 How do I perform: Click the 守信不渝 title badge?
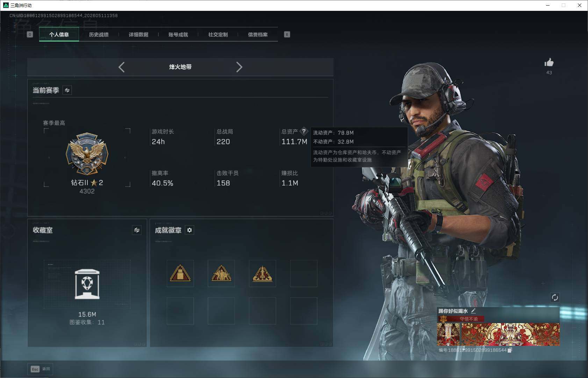point(461,319)
